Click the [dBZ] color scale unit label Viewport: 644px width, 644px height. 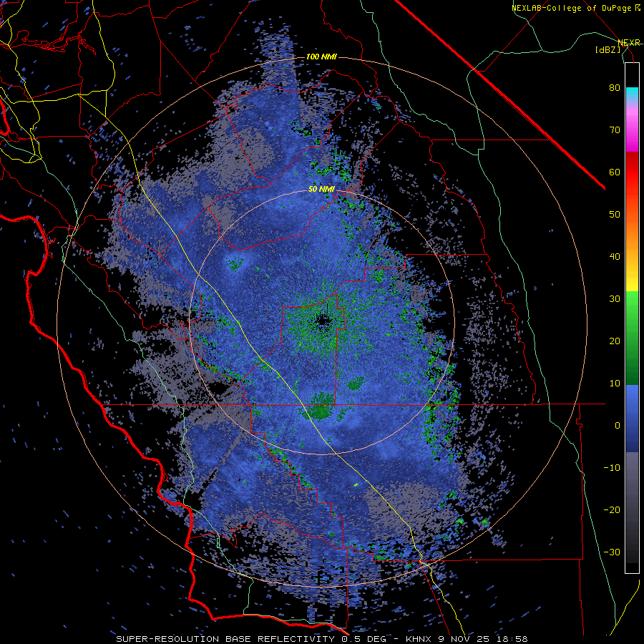point(608,49)
